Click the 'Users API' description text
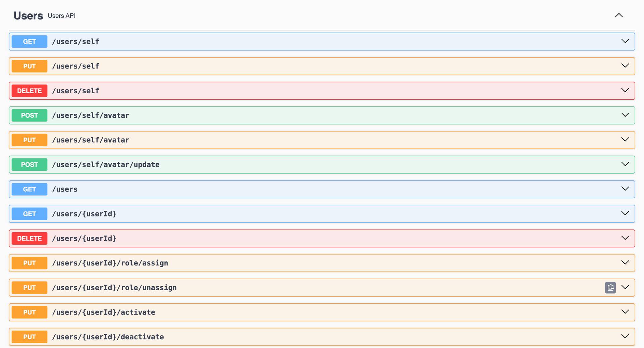 62,16
